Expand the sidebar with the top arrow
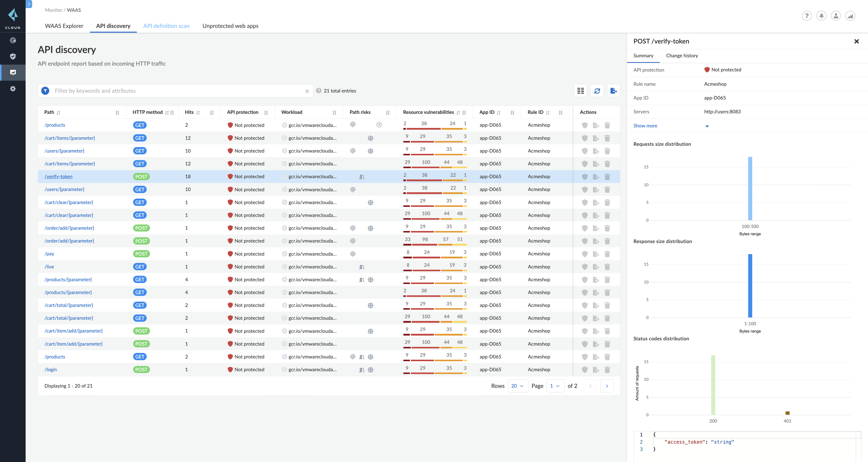The width and height of the screenshot is (868, 462). pyautogui.click(x=29, y=4)
